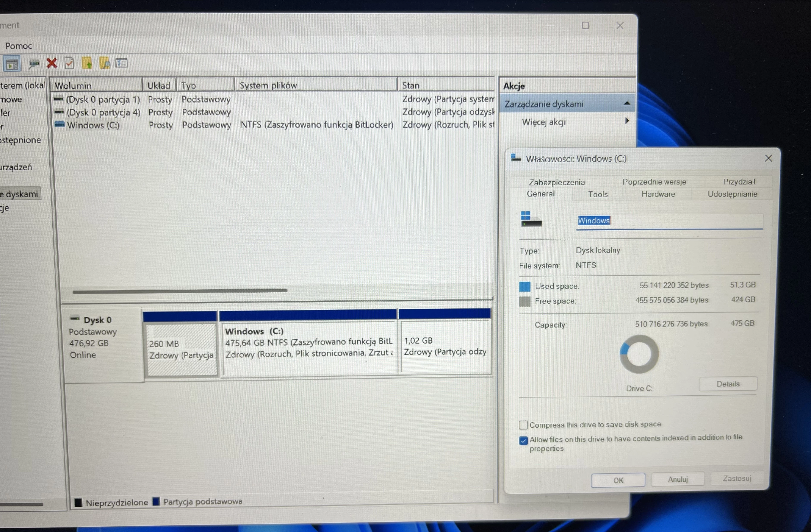The width and height of the screenshot is (811, 532).
Task: Click the red X delete toolbar icon
Action: tap(52, 63)
